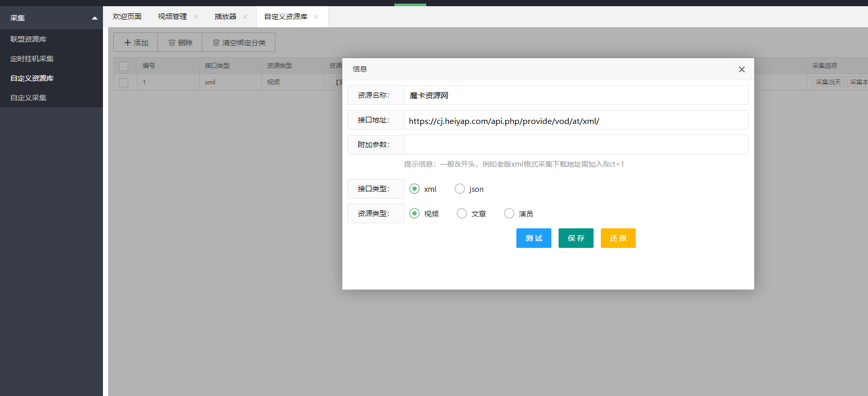Collapse the 采集 sidebar section arrow
868x396 pixels.
(95, 18)
